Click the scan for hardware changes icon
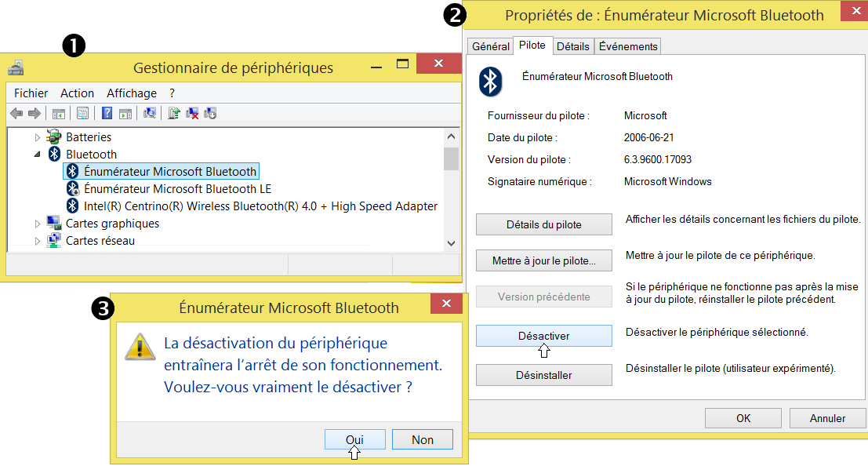The height and width of the screenshot is (466, 868). point(150,114)
